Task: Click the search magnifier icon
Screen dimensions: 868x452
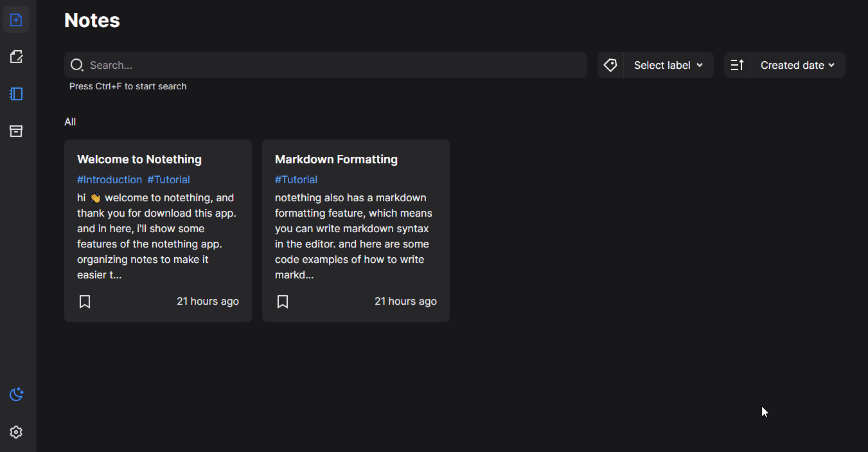Action: point(77,65)
